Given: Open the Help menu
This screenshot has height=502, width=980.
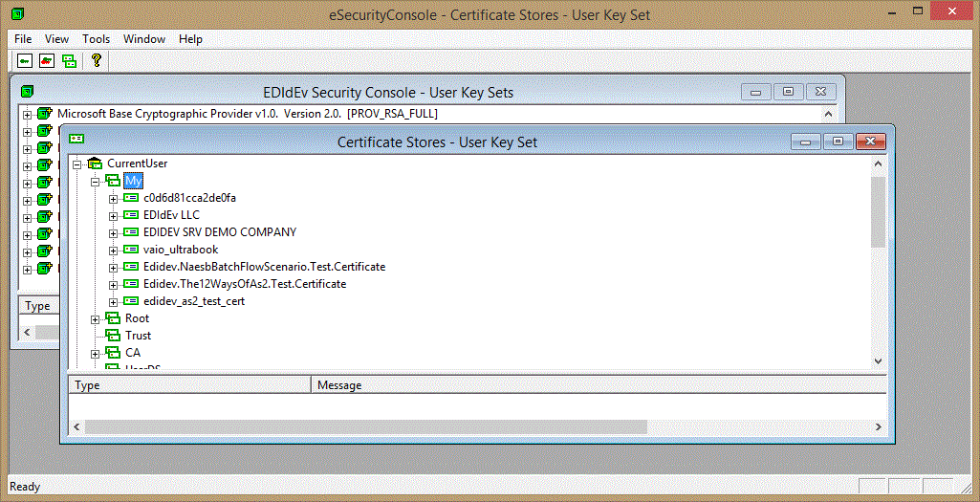Looking at the screenshot, I should pos(190,39).
